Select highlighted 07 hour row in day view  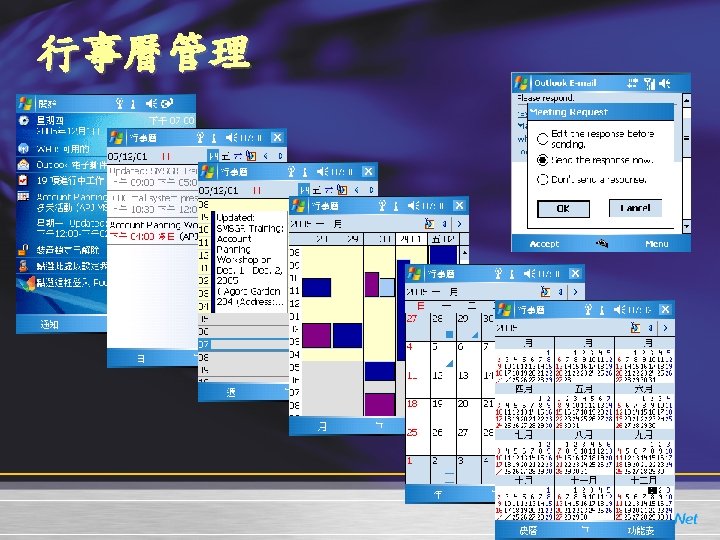click(x=243, y=344)
